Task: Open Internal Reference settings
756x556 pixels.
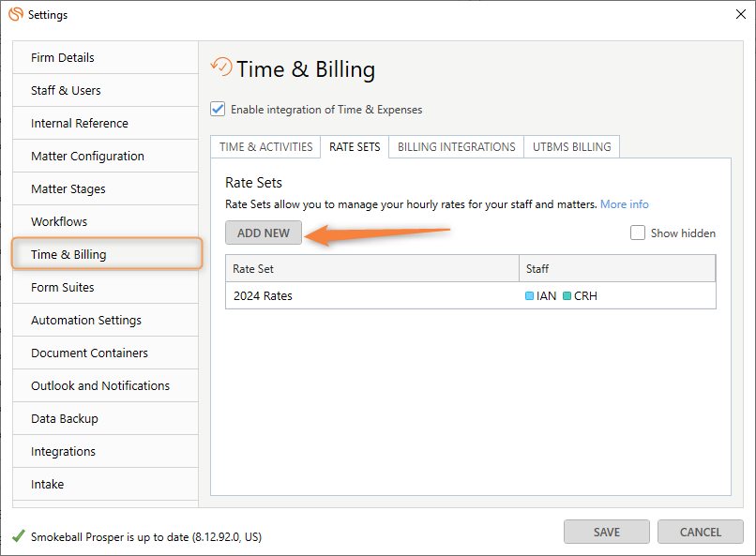Action: point(106,124)
